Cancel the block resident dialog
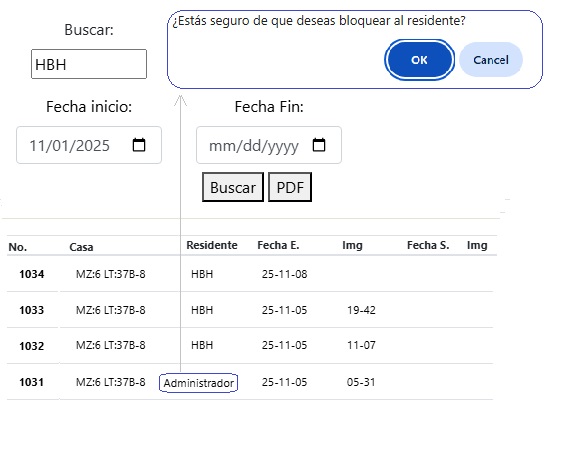567x472 pixels. pyautogui.click(x=491, y=60)
